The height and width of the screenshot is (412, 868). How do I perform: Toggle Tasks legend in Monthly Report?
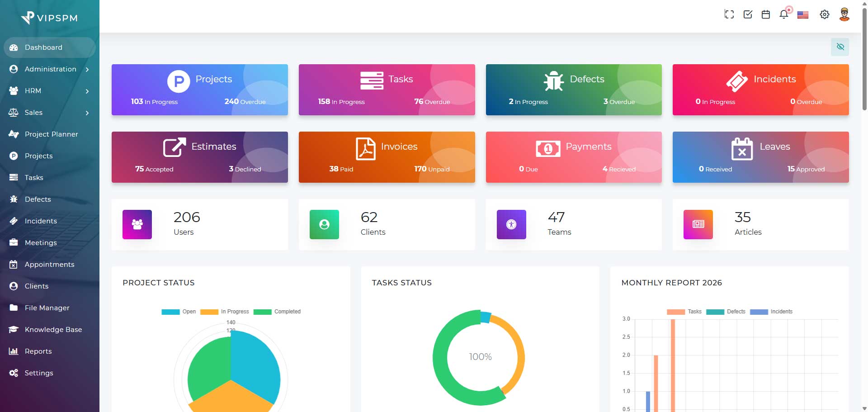[684, 312]
